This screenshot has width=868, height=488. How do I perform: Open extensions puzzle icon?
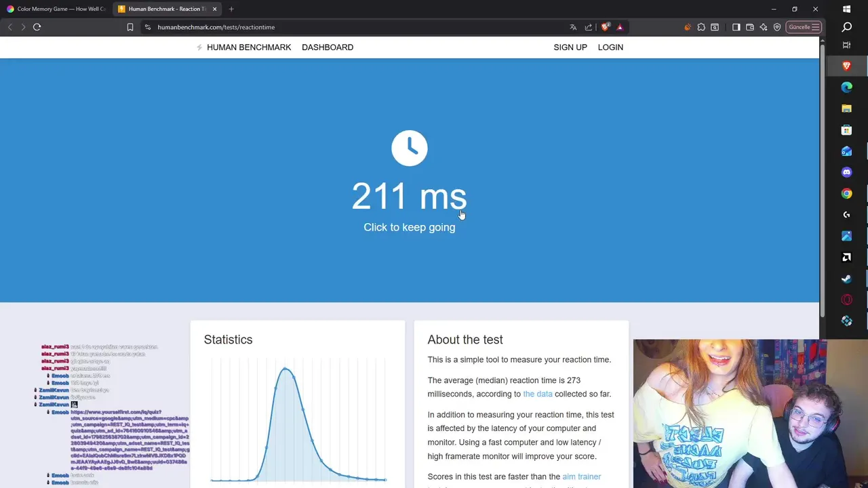pyautogui.click(x=701, y=27)
